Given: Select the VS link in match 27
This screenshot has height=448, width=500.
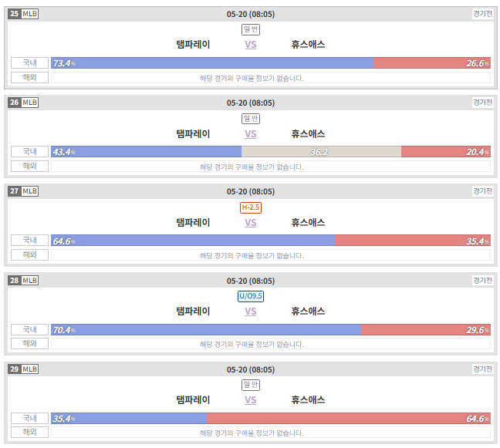Looking at the screenshot, I should 250,222.
